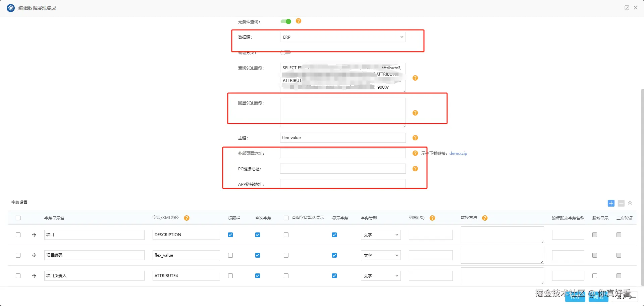Remove field row with minus icon
This screenshot has width=644, height=306.
621,203
